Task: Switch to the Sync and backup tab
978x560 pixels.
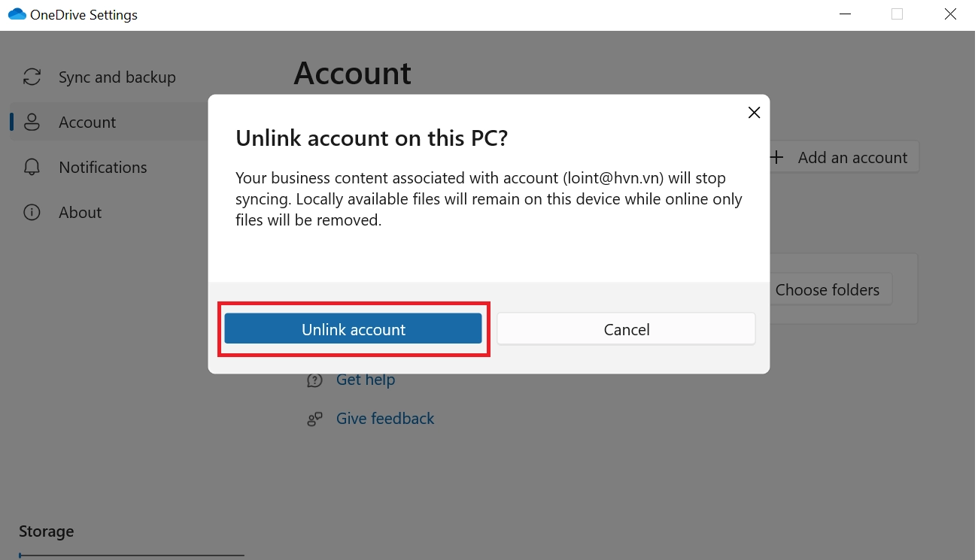Action: (117, 77)
